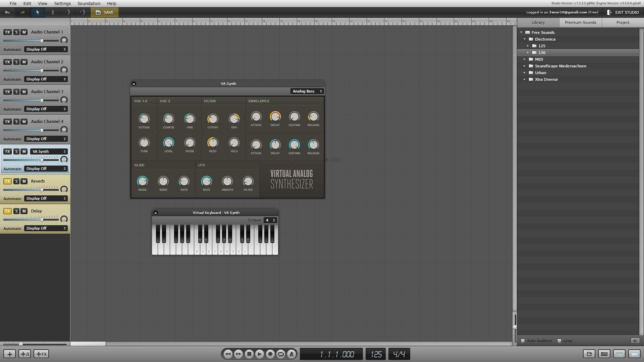Click the undo arrow icon
Screen dimensions: 644x362
coord(7,12)
